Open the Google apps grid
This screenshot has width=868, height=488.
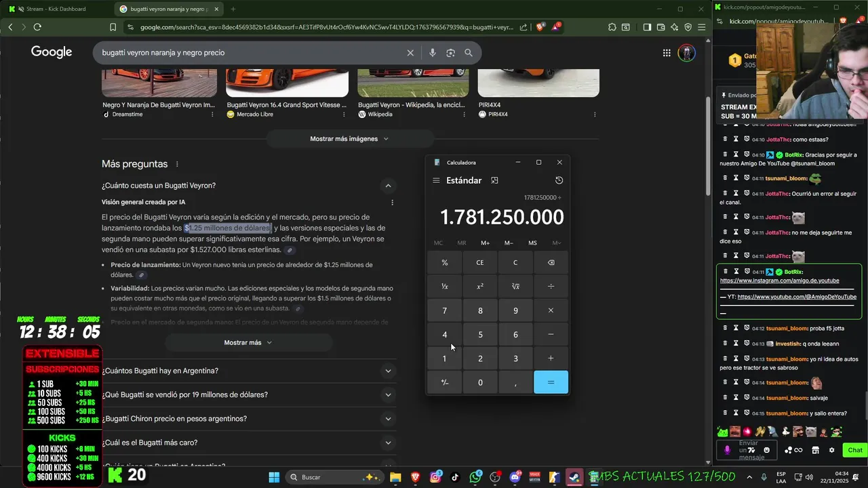tap(667, 53)
